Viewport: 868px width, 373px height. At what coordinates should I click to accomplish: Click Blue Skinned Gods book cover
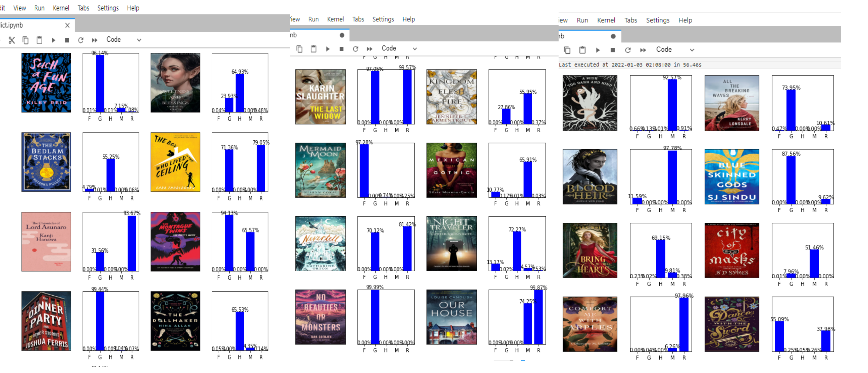tap(732, 177)
